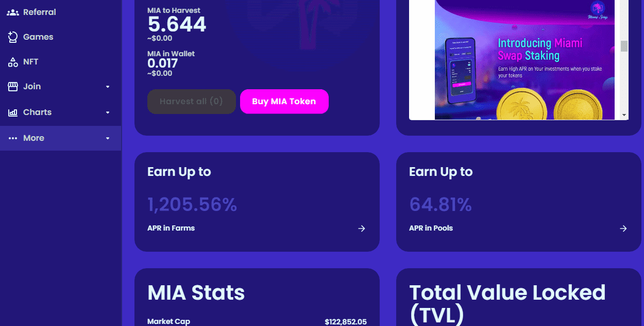Expand the Charts submenu chevron

point(108,112)
